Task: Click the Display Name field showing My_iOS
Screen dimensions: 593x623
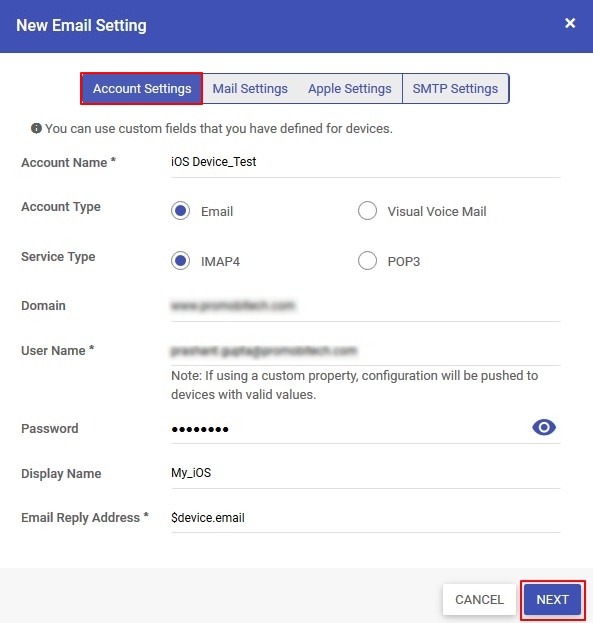Action: coord(365,473)
